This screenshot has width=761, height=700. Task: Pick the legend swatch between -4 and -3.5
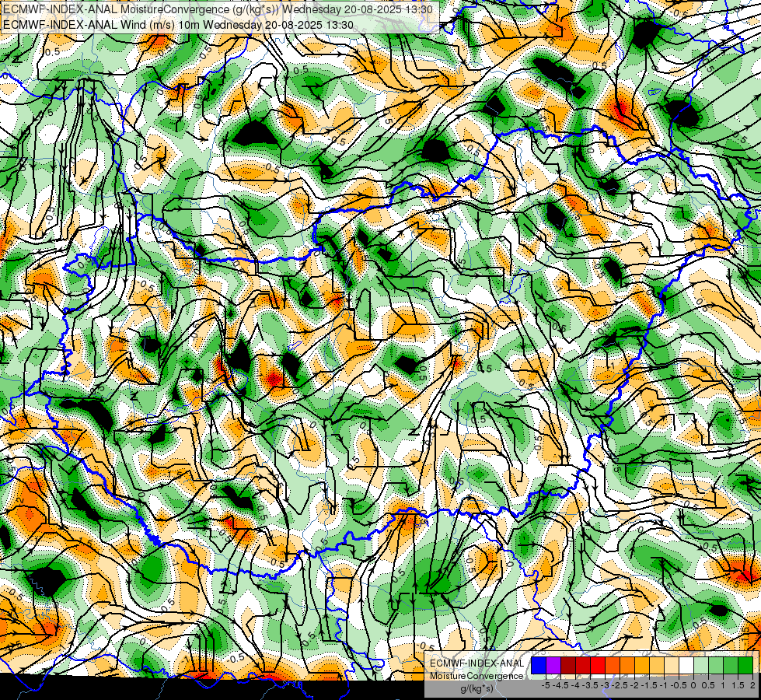pyautogui.click(x=583, y=665)
